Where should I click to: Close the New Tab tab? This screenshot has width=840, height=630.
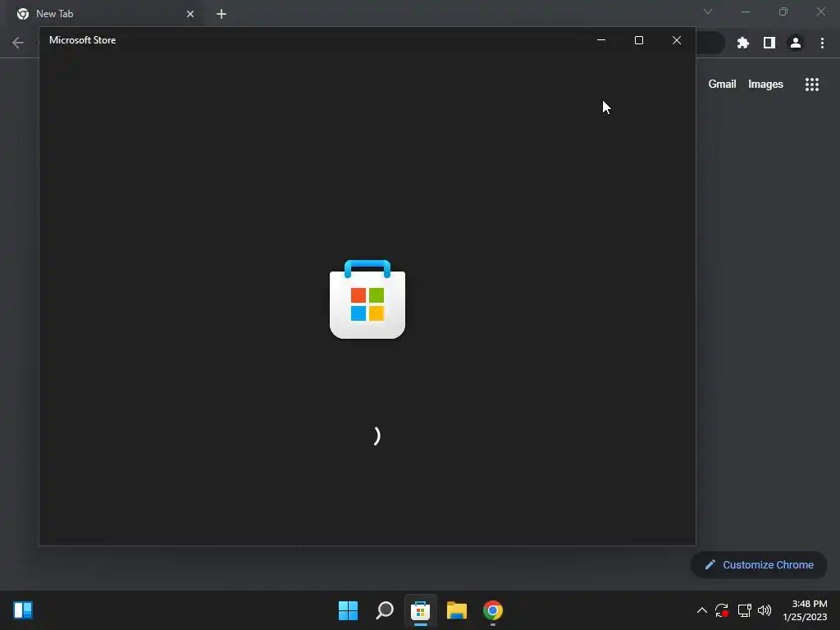(190, 14)
